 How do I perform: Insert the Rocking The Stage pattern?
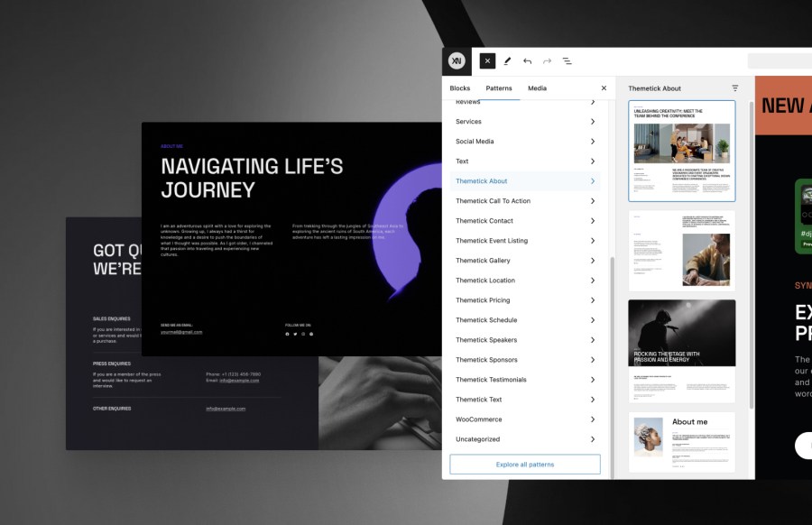click(681, 351)
